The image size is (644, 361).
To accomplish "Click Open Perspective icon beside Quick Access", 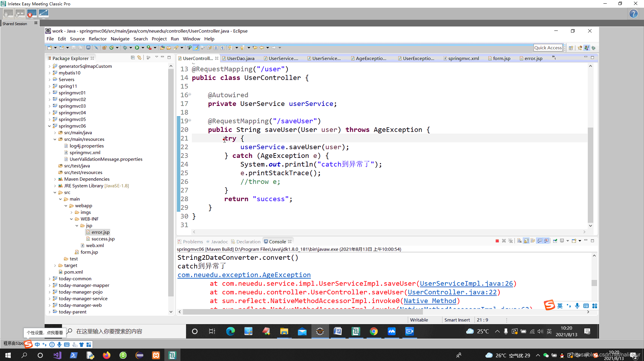I will pyautogui.click(x=571, y=48).
